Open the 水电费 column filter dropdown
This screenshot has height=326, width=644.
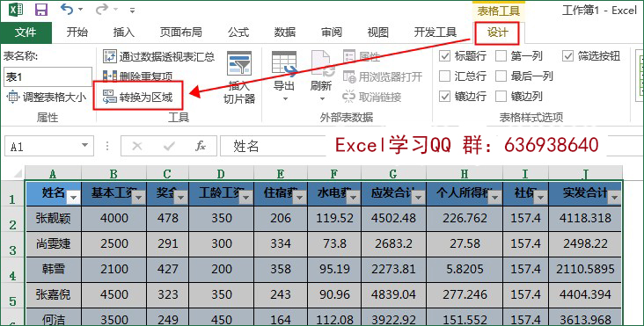(353, 198)
